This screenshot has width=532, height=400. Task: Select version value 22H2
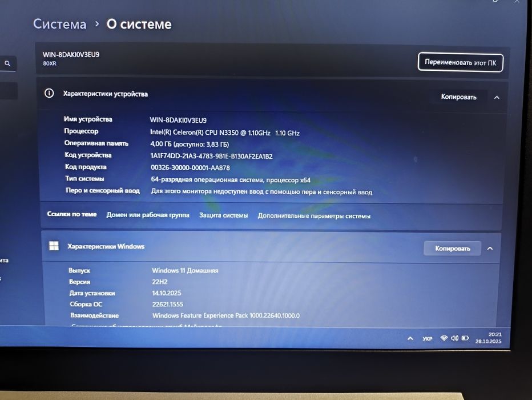160,282
